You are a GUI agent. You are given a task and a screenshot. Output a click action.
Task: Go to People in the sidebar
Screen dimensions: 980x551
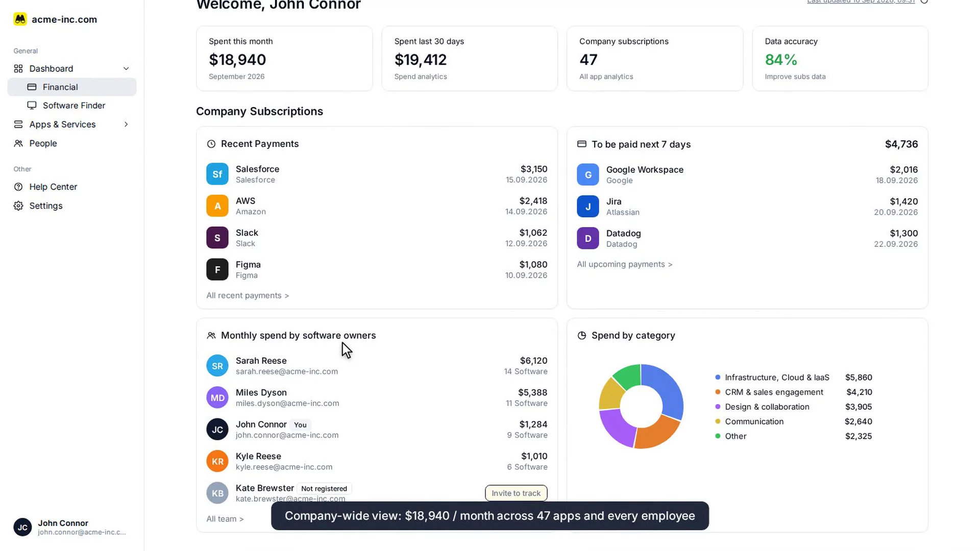click(72, 143)
